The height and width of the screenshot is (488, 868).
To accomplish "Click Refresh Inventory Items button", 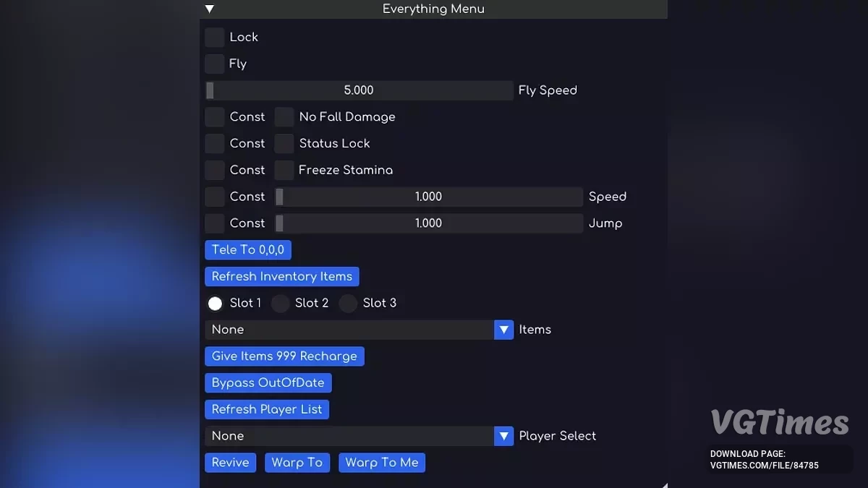I will pos(282,276).
